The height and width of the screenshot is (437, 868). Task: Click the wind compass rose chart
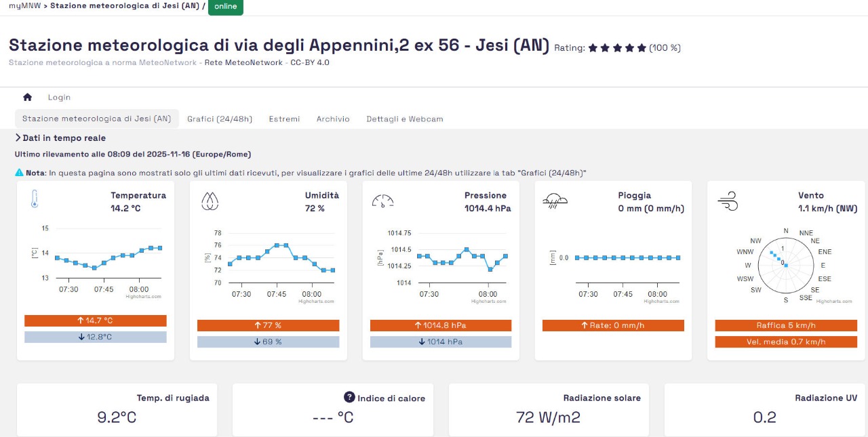786,265
